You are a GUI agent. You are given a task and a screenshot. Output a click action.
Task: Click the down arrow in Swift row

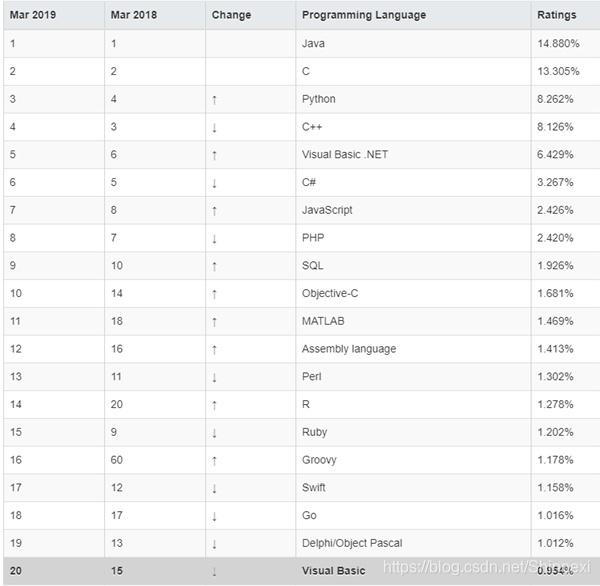click(214, 488)
